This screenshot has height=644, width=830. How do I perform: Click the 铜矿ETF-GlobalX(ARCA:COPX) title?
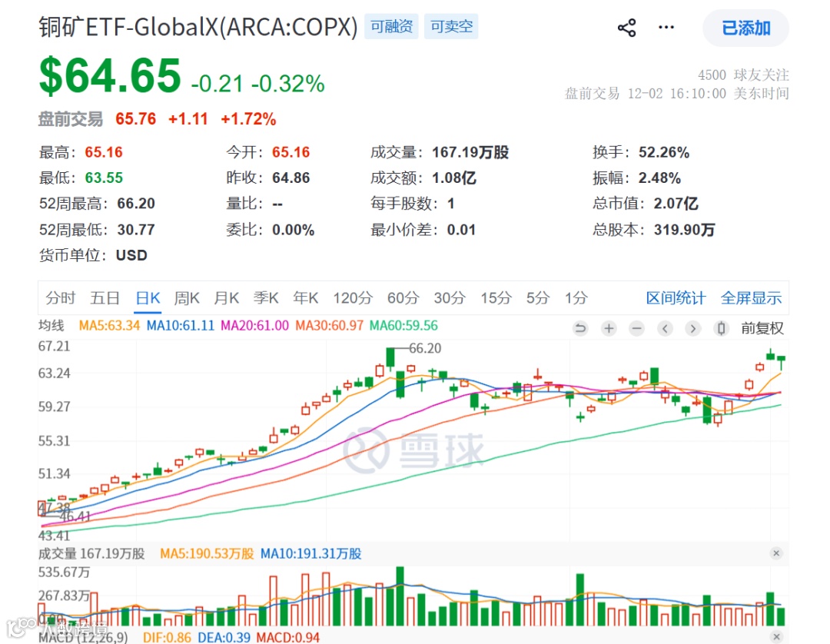point(198,27)
